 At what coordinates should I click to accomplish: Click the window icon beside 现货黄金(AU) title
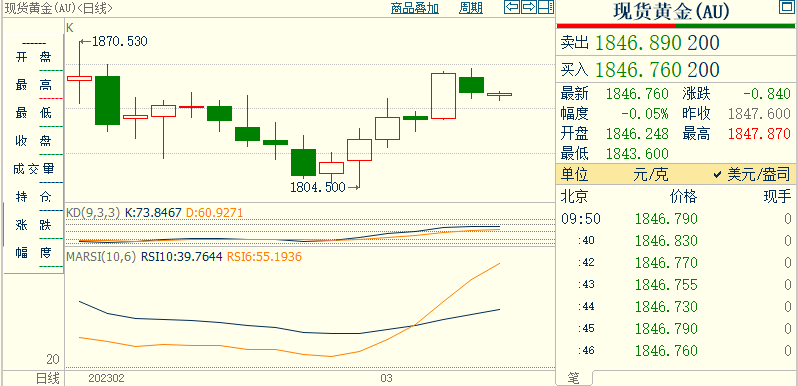(787, 7)
